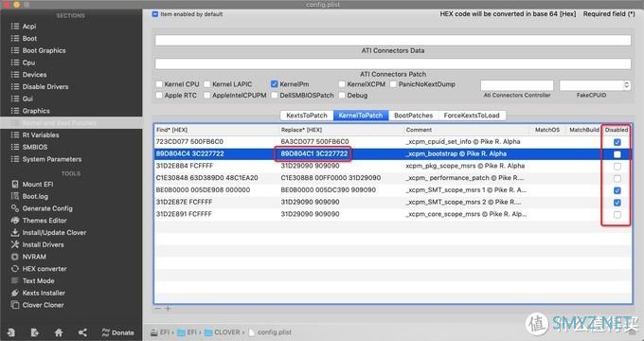Click the share icon in the bottom toolbar
This screenshot has height=341, width=644.
pyautogui.click(x=82, y=332)
